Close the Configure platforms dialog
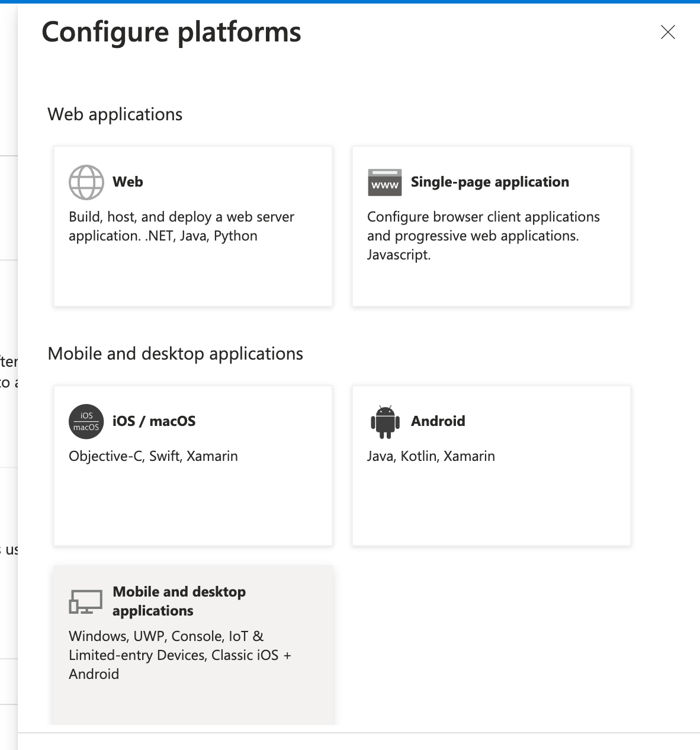 coord(668,33)
